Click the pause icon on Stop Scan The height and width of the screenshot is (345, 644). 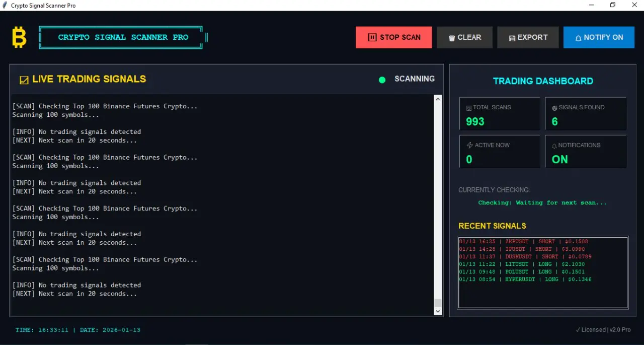click(372, 37)
